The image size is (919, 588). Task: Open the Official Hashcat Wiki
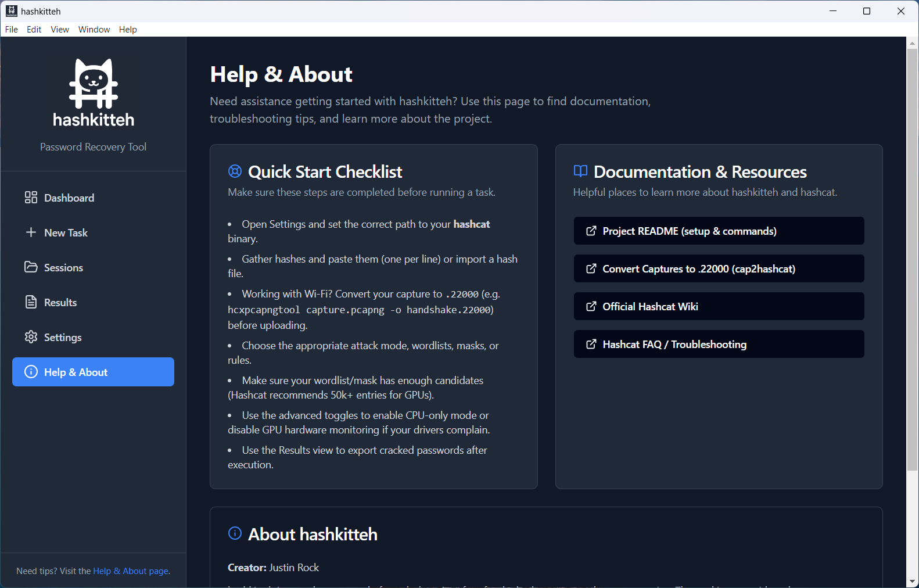coord(719,307)
